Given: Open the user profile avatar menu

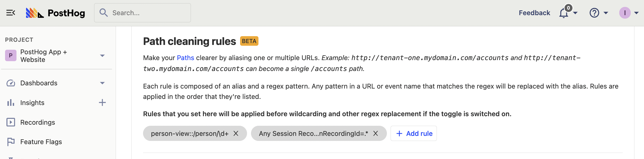Looking at the screenshot, I should click(625, 13).
